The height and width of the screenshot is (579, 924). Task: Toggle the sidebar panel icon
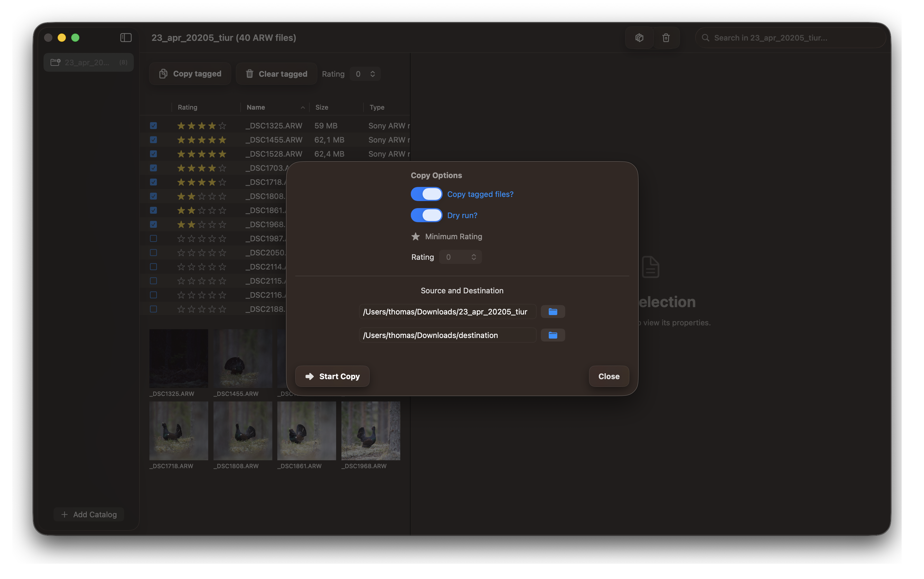click(x=126, y=38)
